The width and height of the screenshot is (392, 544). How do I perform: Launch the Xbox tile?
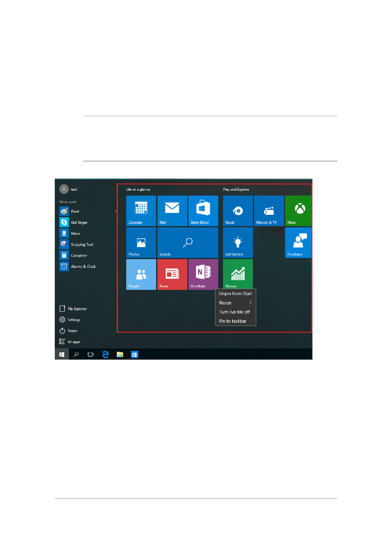[298, 211]
